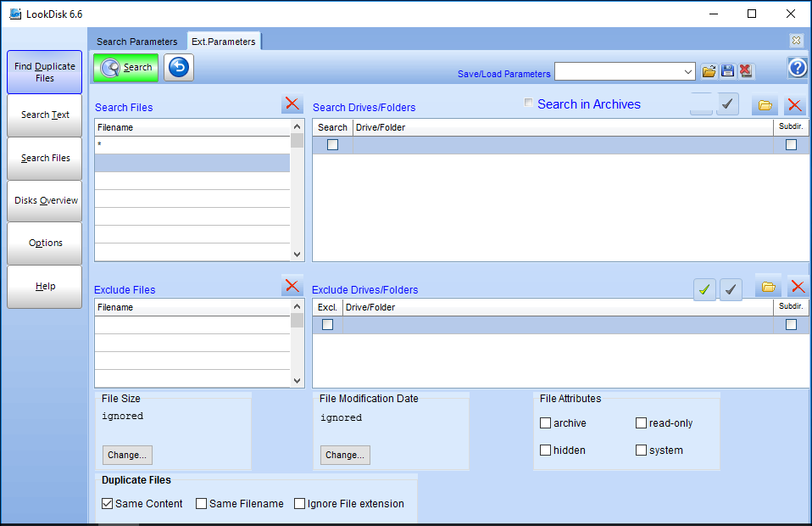Viewport: 812px width, 526px height.
Task: Uncheck Same Content option
Action: (x=107, y=503)
